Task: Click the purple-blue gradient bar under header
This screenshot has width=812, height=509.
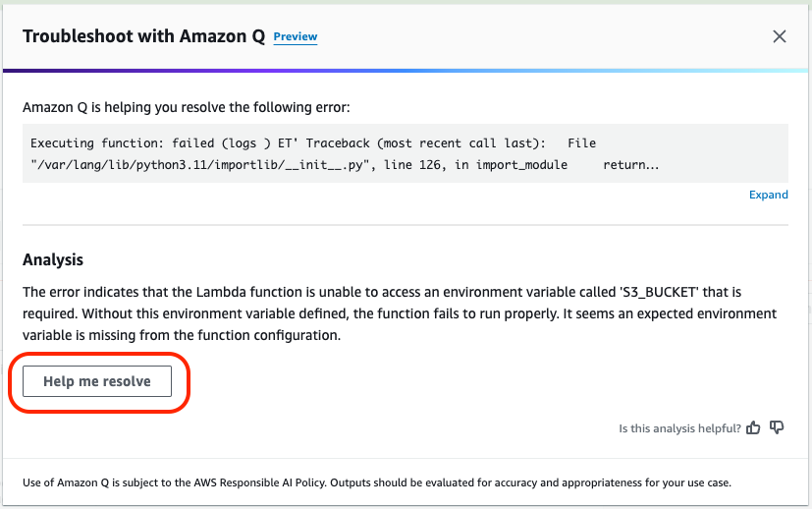Action: click(x=405, y=70)
